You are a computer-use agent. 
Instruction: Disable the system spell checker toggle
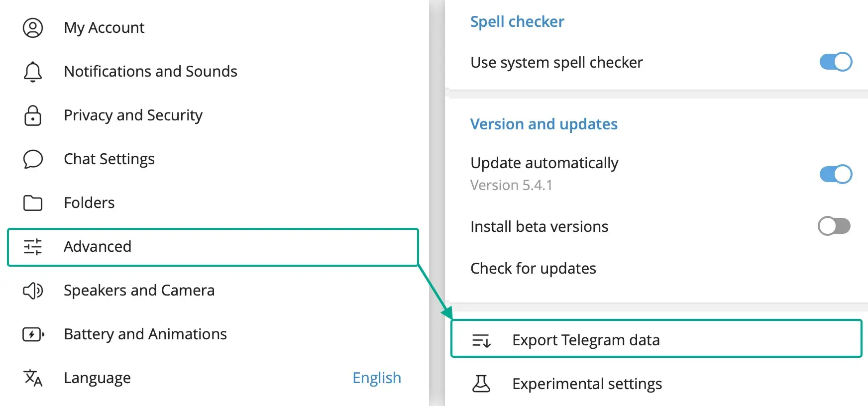[836, 62]
